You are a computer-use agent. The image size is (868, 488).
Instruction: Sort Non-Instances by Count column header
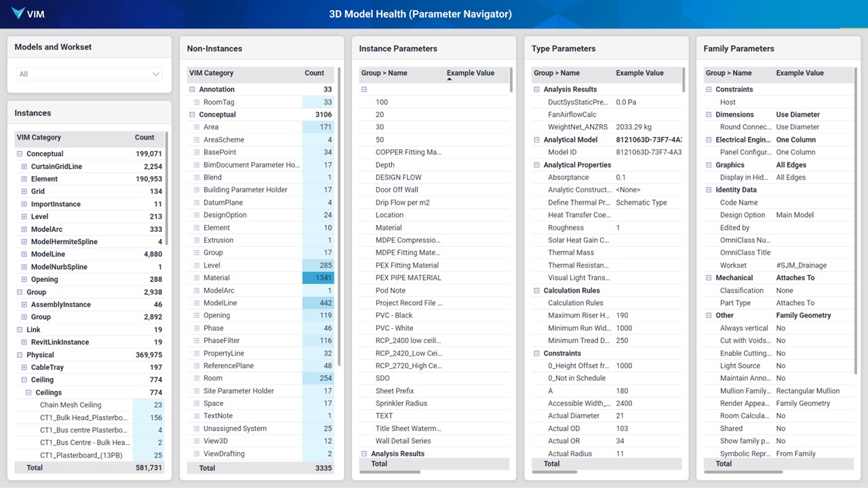[314, 73]
